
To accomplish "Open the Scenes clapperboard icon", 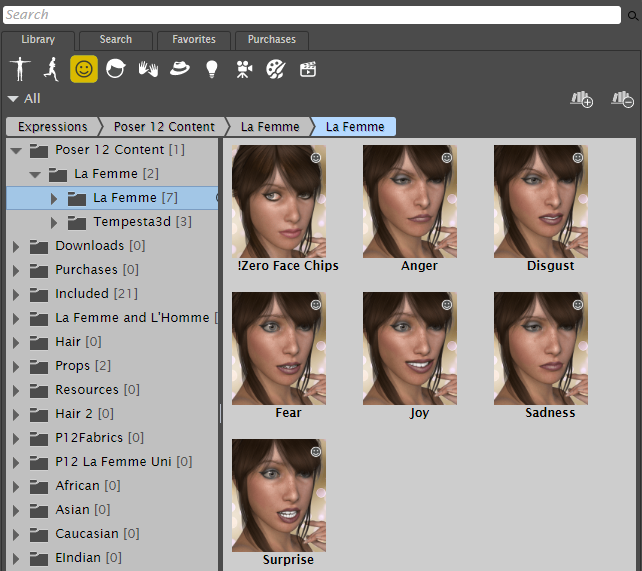I will (308, 69).
